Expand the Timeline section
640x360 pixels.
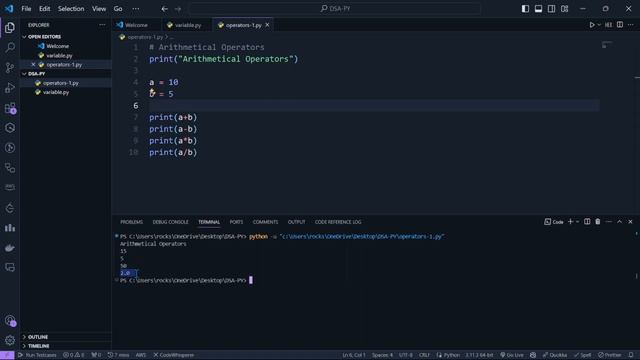65,346
